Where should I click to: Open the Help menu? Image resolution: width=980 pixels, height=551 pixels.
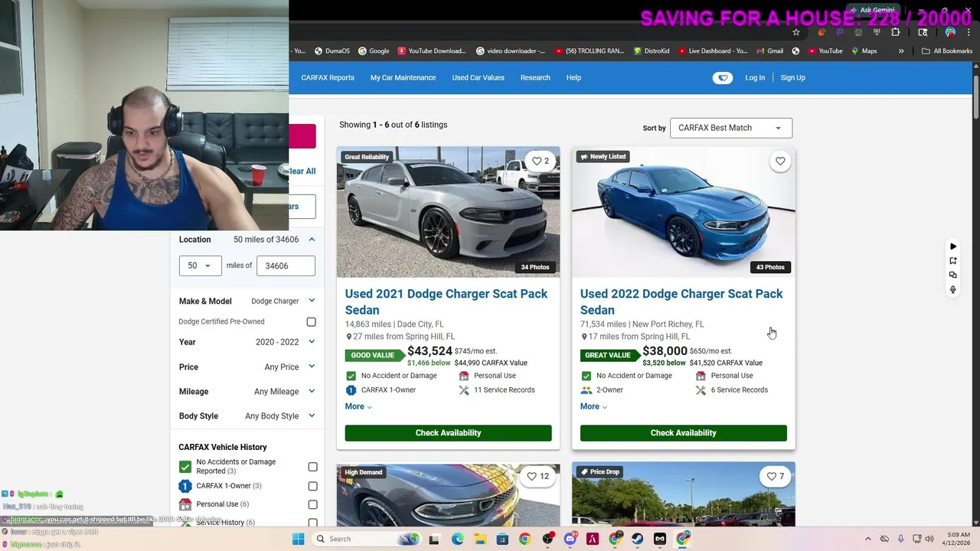pos(573,77)
